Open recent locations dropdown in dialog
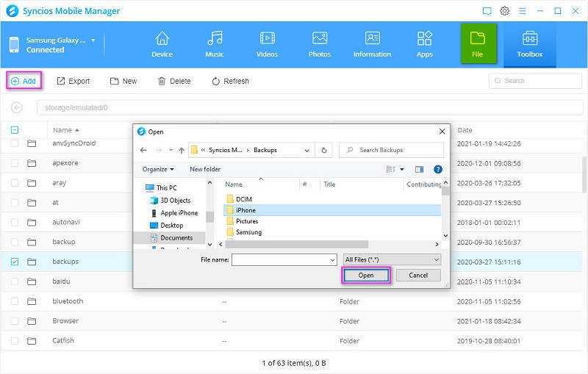This screenshot has height=374, width=588. (171, 150)
